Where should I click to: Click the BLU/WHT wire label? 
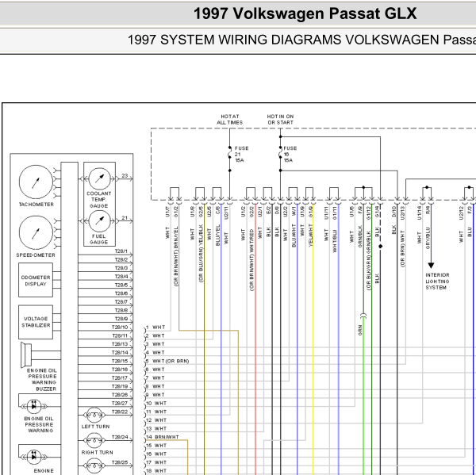pyautogui.click(x=294, y=236)
